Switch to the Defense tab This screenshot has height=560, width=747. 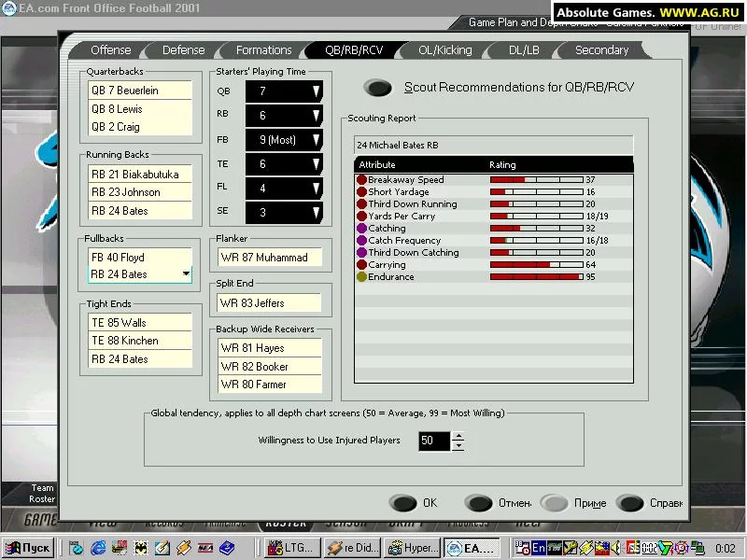(x=183, y=50)
